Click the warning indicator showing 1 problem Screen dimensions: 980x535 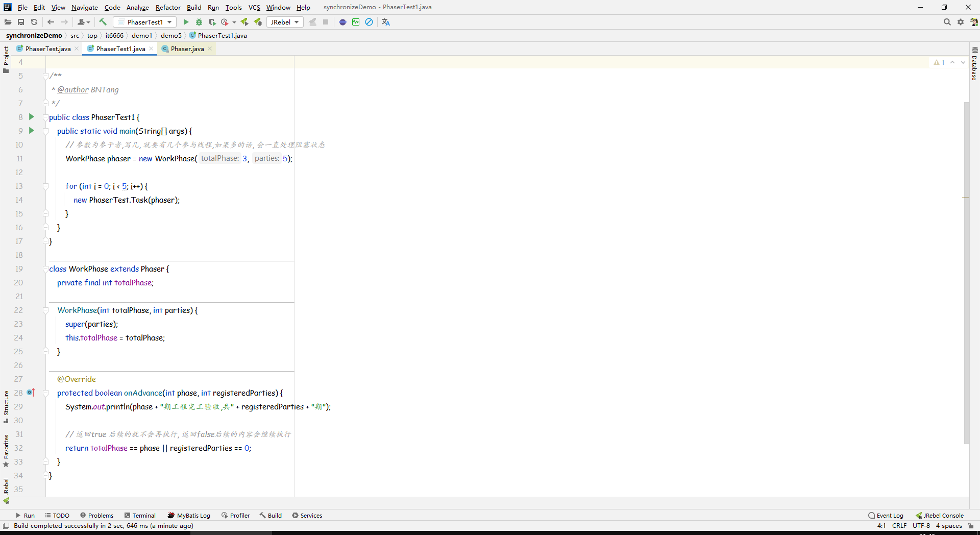[x=939, y=62]
